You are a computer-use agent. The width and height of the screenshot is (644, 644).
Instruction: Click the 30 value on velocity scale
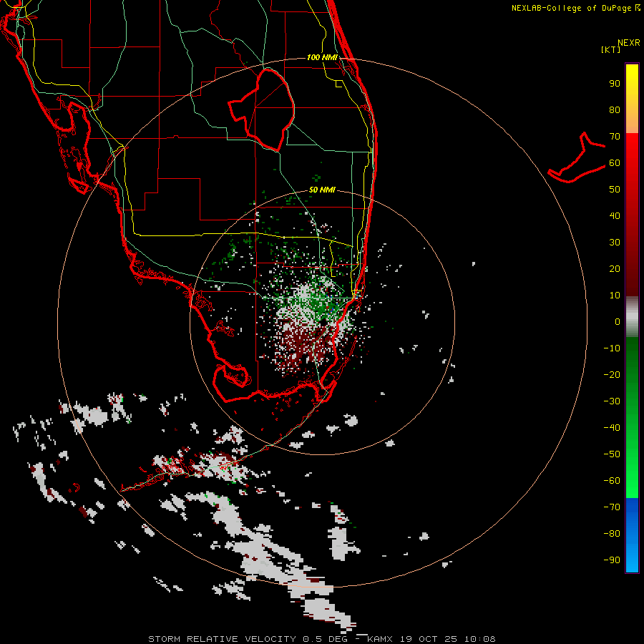point(615,243)
